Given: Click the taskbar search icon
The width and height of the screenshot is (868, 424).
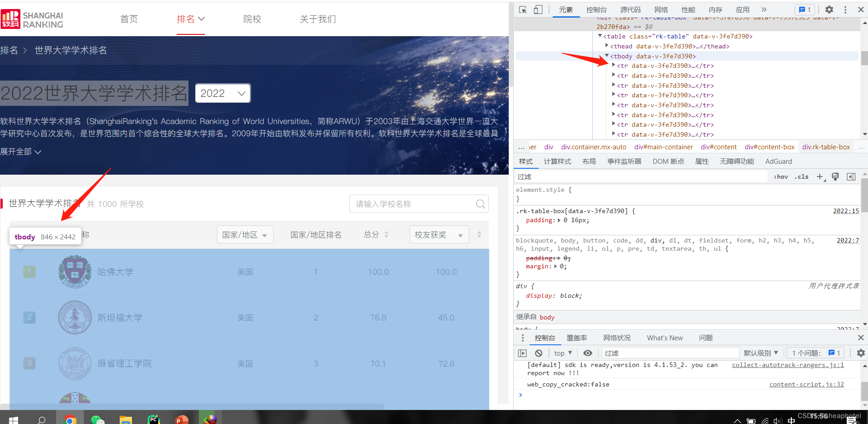Looking at the screenshot, I should tap(42, 420).
